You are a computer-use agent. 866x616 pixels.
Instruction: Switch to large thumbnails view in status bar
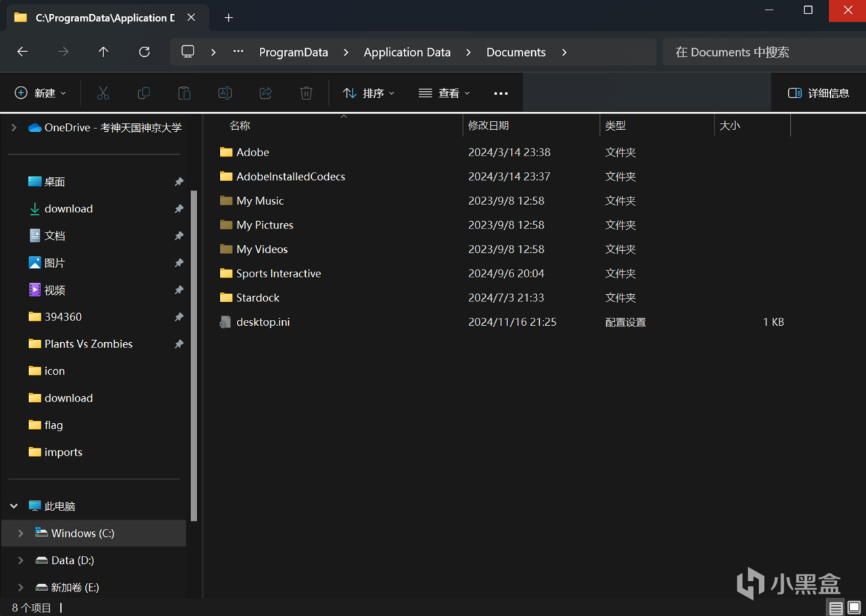coord(854,608)
